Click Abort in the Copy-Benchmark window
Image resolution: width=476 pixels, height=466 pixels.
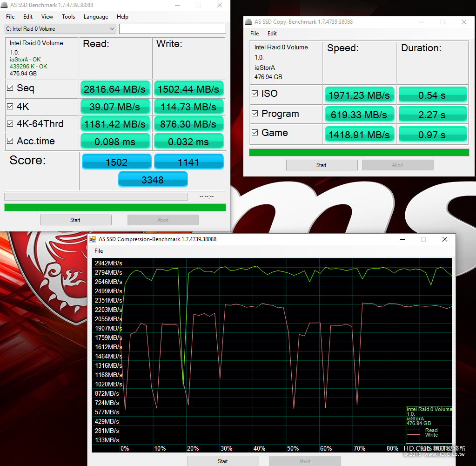coord(397,165)
